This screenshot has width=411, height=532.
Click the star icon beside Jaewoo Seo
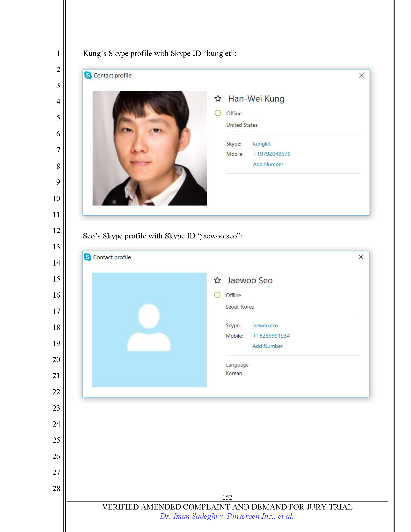click(x=217, y=280)
